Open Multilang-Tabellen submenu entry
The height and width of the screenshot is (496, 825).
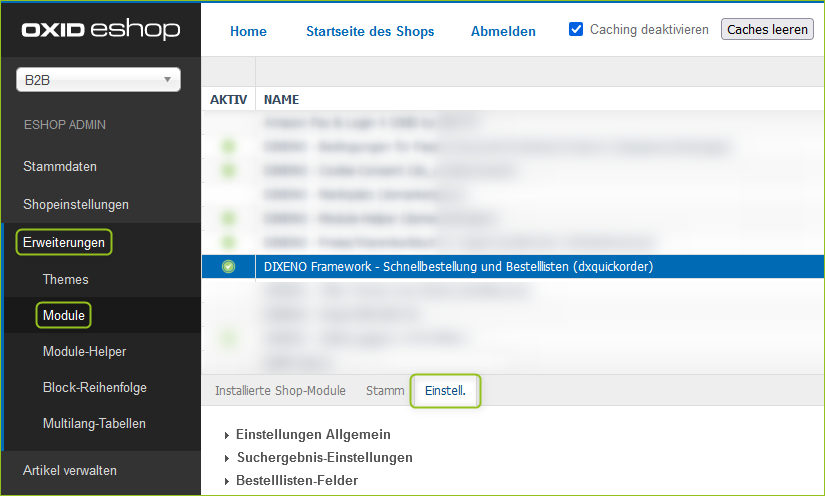point(94,423)
